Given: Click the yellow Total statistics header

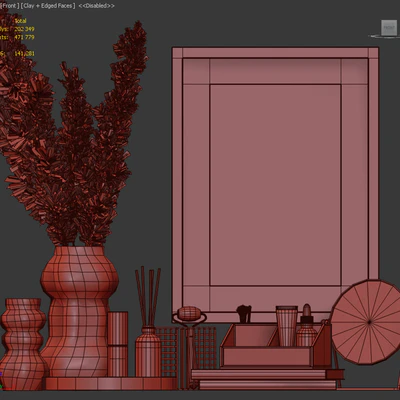Looking at the screenshot, I should 20,21.
